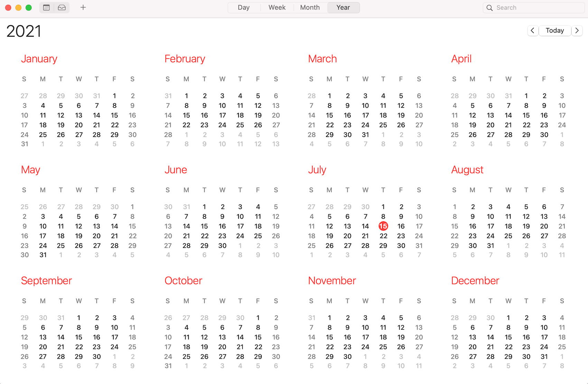Select the Year view tab
This screenshot has width=588, height=384.
click(343, 8)
